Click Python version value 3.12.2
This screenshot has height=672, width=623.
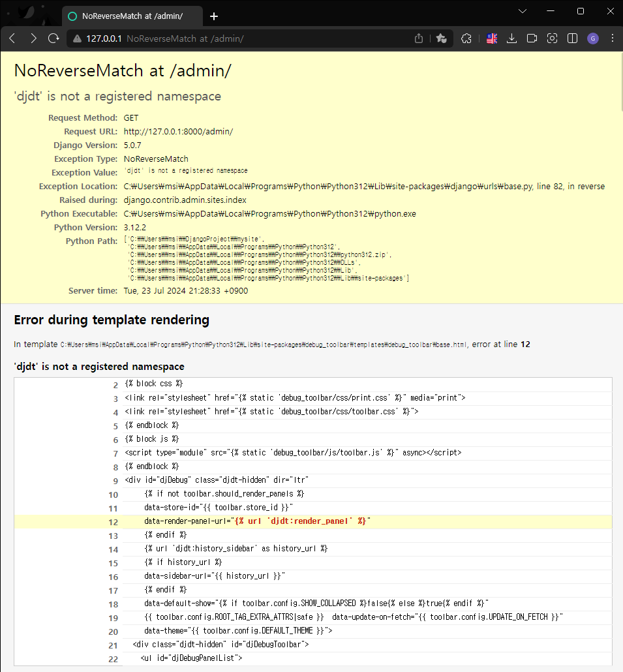(x=134, y=228)
